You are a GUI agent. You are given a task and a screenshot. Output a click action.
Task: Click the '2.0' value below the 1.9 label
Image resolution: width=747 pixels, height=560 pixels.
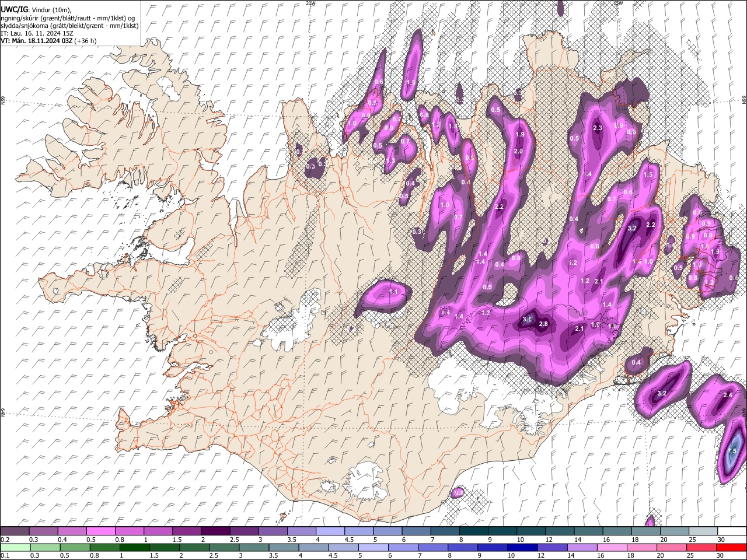pos(518,152)
